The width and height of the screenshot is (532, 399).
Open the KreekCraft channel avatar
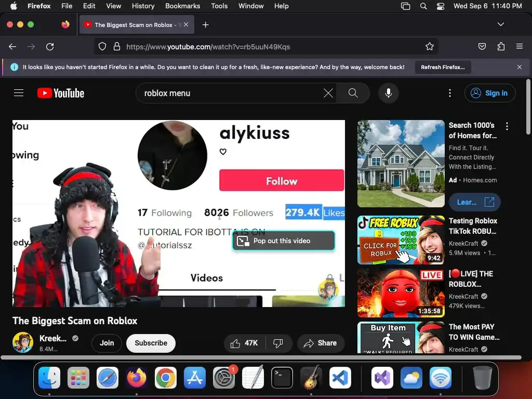pos(23,342)
